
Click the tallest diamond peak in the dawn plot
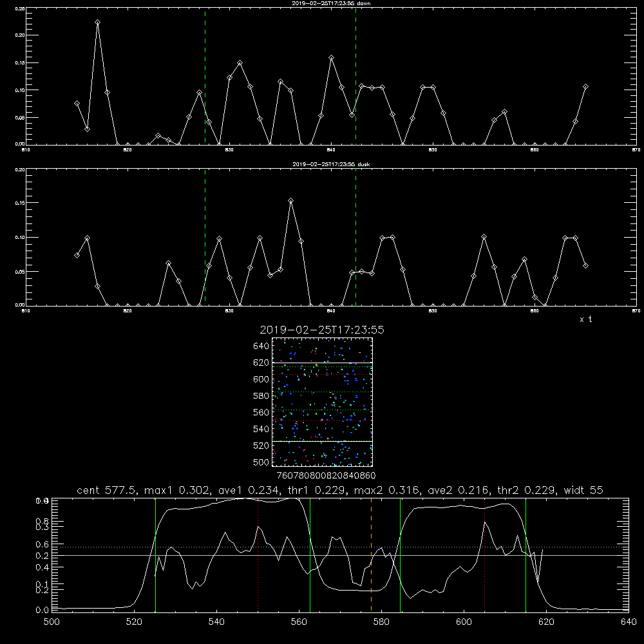point(97,22)
